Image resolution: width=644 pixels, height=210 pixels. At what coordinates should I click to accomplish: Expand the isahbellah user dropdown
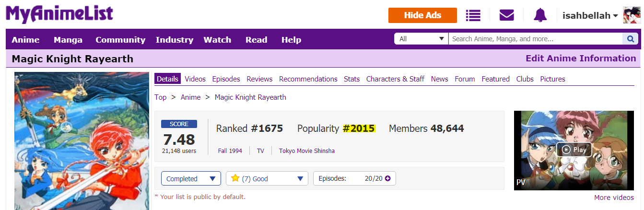(x=590, y=15)
